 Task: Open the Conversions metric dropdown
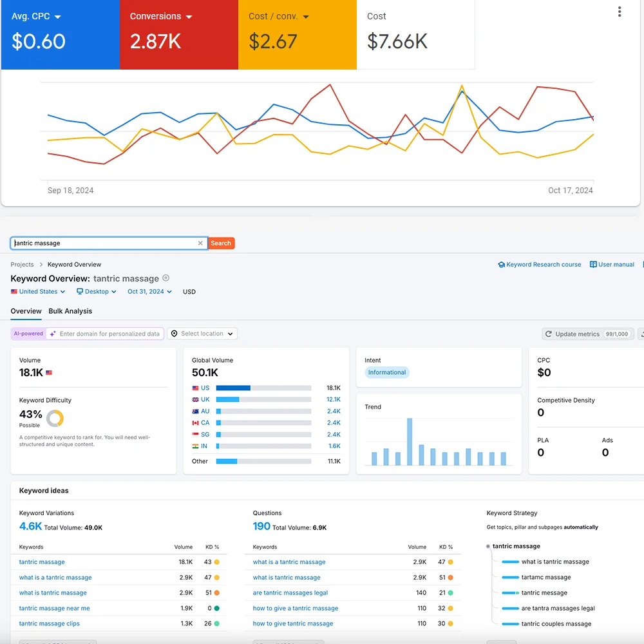189,17
